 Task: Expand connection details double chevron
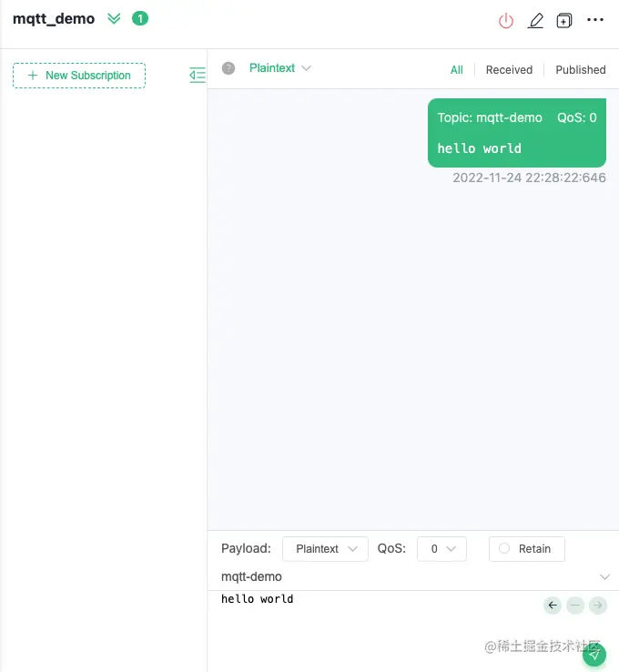(114, 18)
